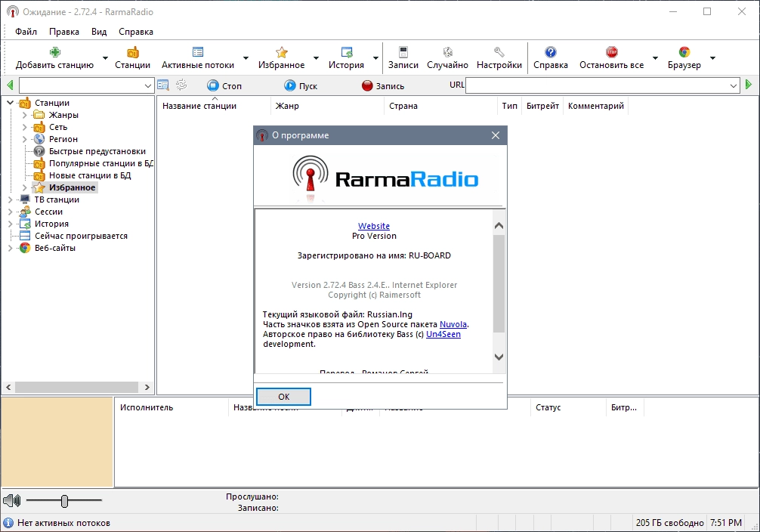The image size is (760, 532).
Task: Open the station selection combo box
Action: point(87,86)
